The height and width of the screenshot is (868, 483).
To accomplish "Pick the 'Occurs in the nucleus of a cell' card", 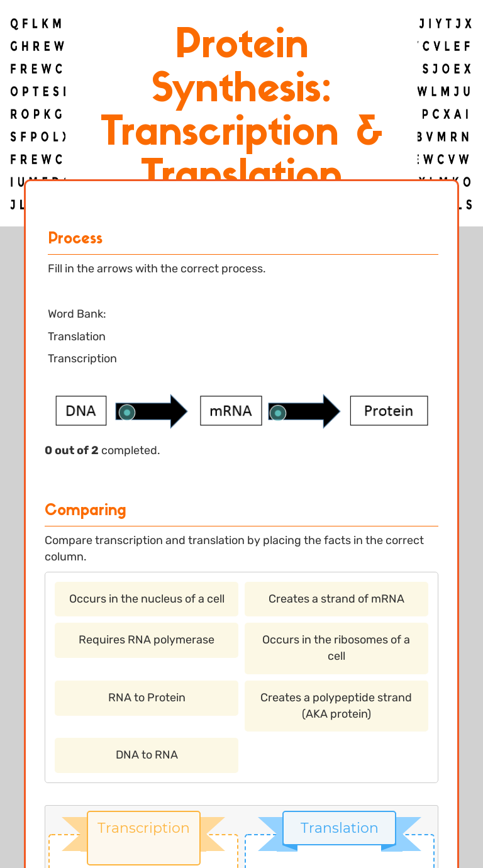I will (147, 599).
